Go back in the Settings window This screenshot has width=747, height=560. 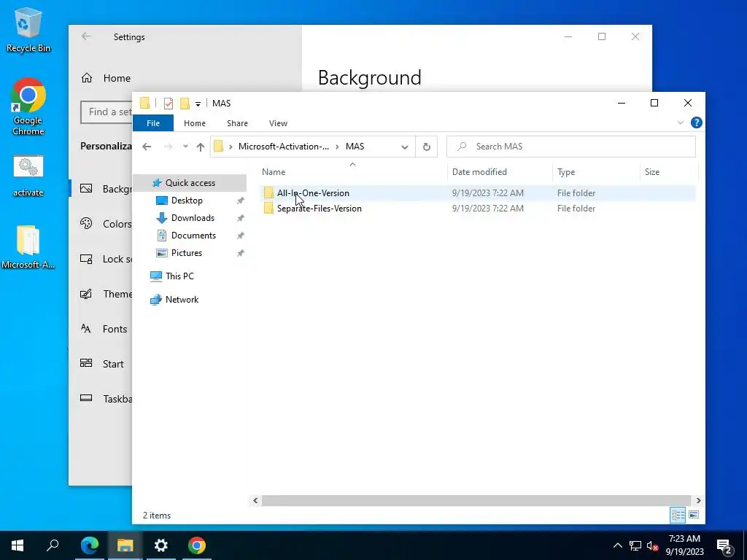point(86,36)
